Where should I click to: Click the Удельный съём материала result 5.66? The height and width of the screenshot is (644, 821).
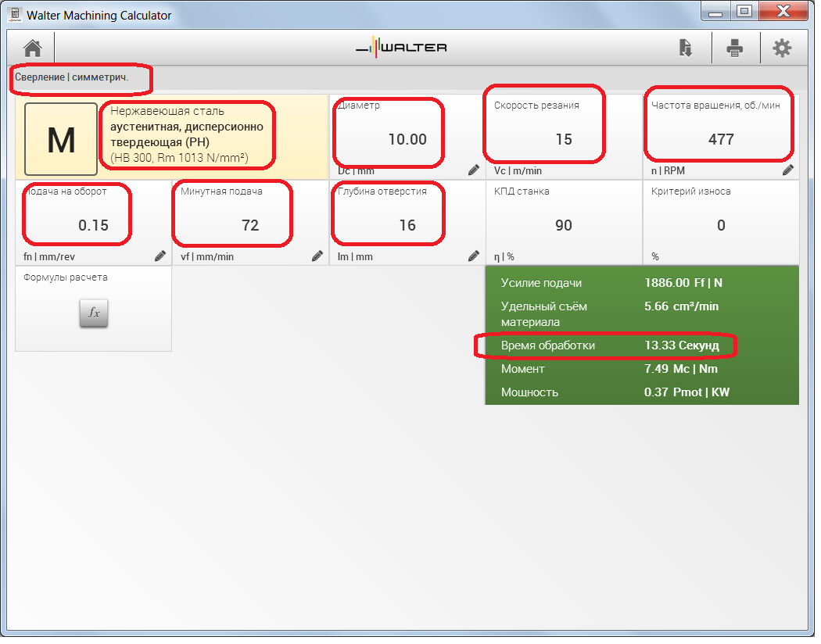point(681,306)
